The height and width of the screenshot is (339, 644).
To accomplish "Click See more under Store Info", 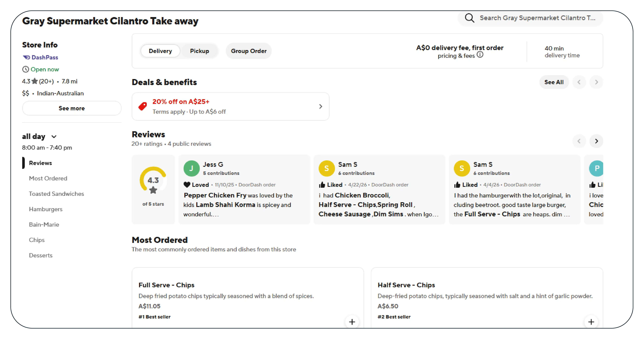I will coord(72,108).
